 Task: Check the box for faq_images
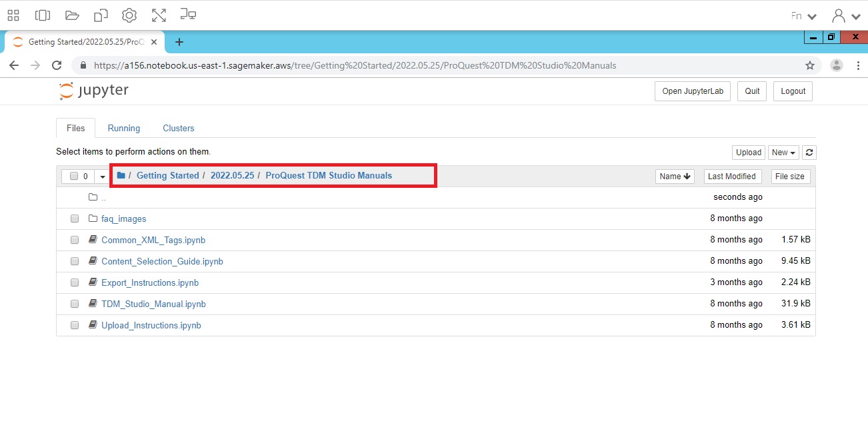[x=75, y=218]
